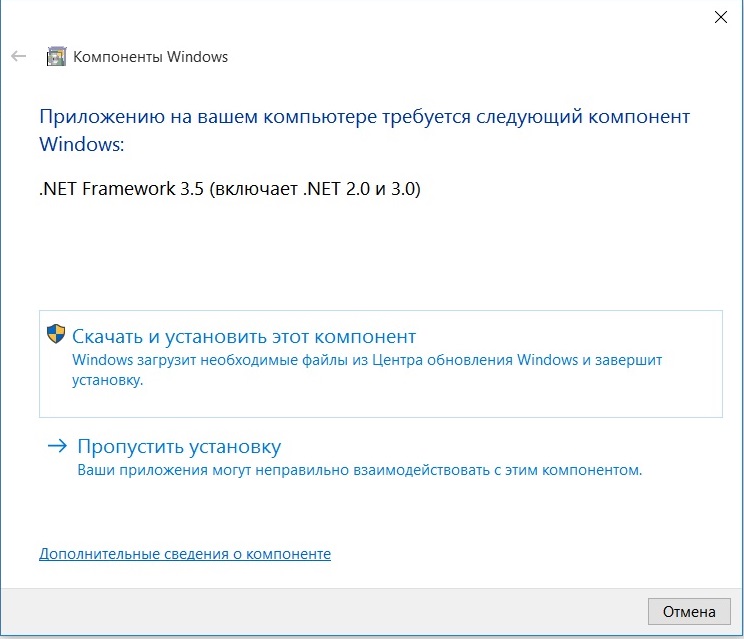Screen dimensions: 744x639
Task: Click description Windows загрузит необходимые файлы
Action: tap(367, 370)
